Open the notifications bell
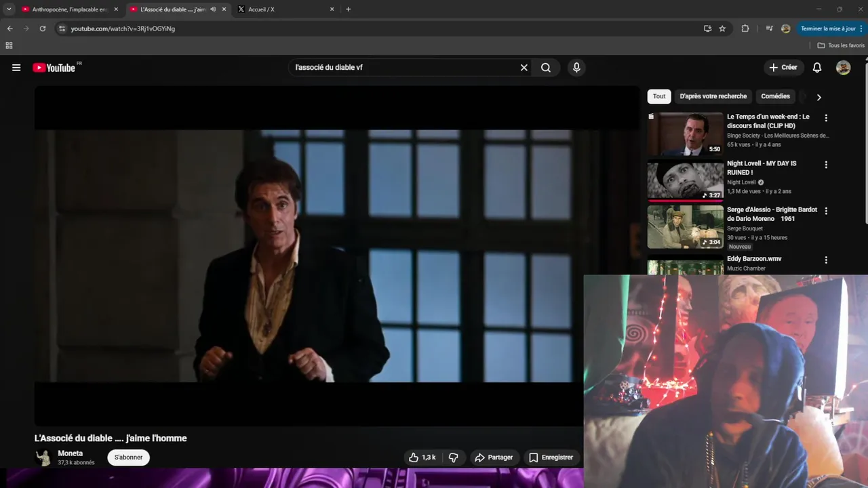Image resolution: width=868 pixels, height=488 pixels. tap(817, 68)
